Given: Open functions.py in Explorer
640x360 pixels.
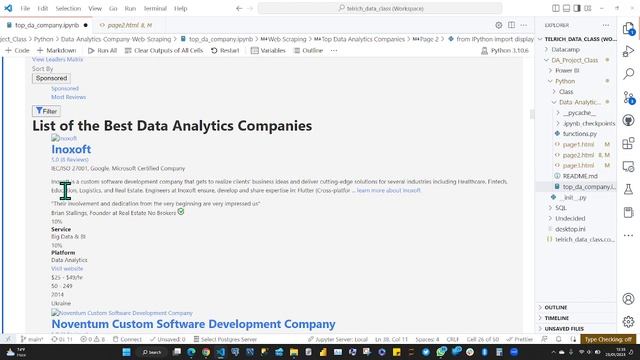Looking at the screenshot, I should (580, 134).
